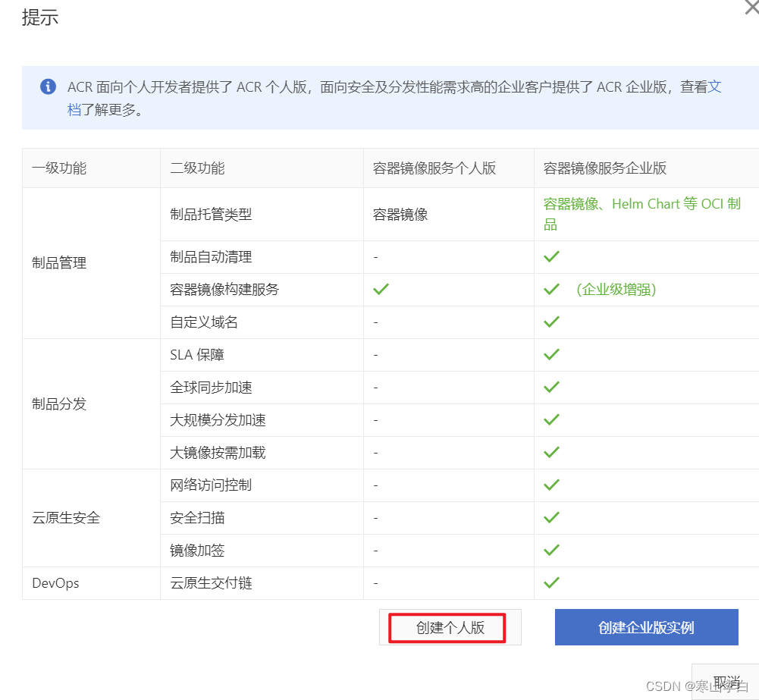Click enterprise checkmark for 大规模分发加速
The image size is (759, 700).
(551, 419)
